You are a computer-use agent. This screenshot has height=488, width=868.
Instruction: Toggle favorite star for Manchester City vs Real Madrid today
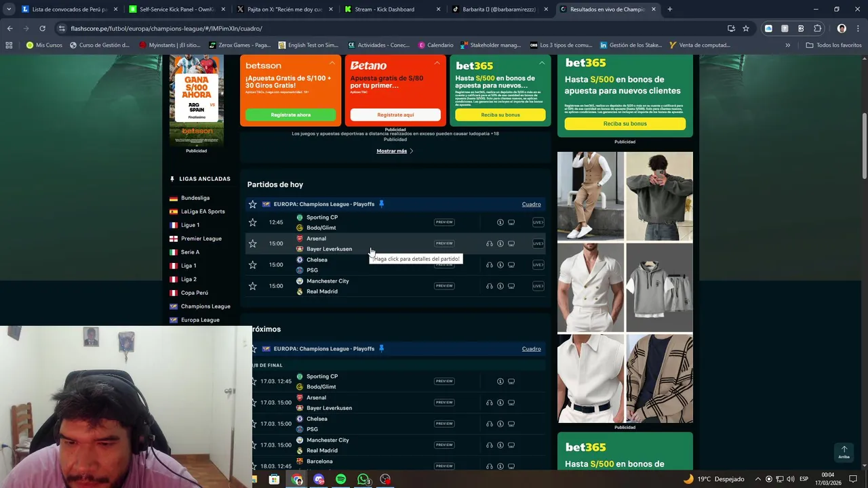252,286
